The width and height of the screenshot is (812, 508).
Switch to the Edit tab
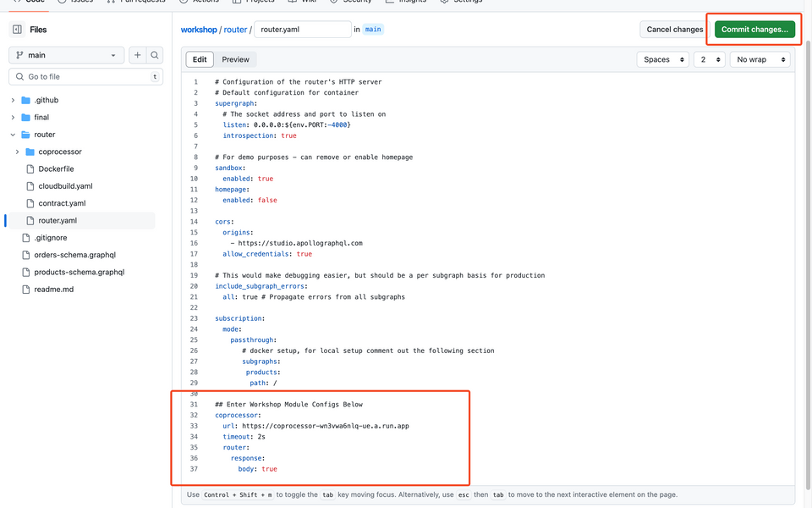[x=200, y=59]
